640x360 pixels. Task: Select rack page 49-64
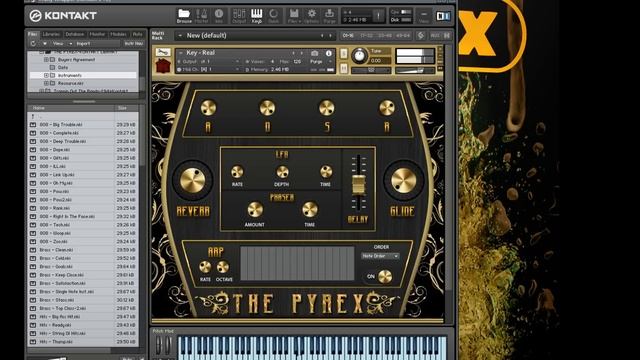click(403, 36)
